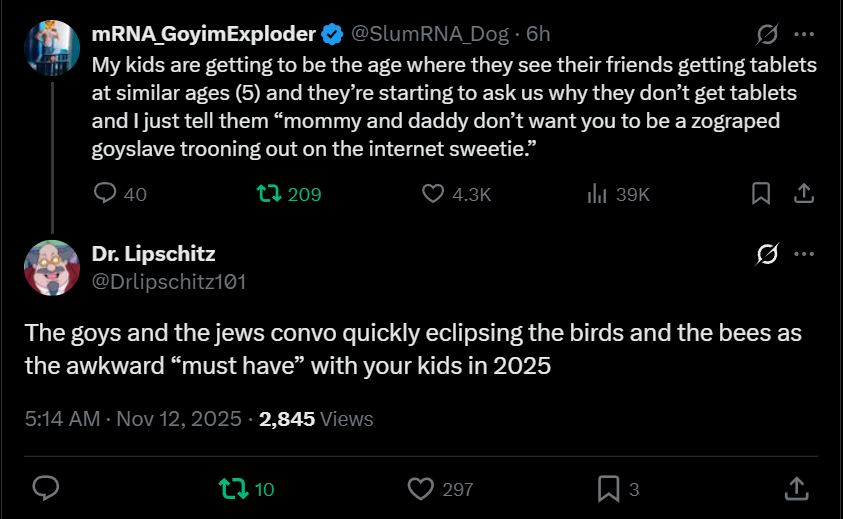The image size is (843, 519).
Task: Open repost options showing 10 reposts
Action: (232, 488)
